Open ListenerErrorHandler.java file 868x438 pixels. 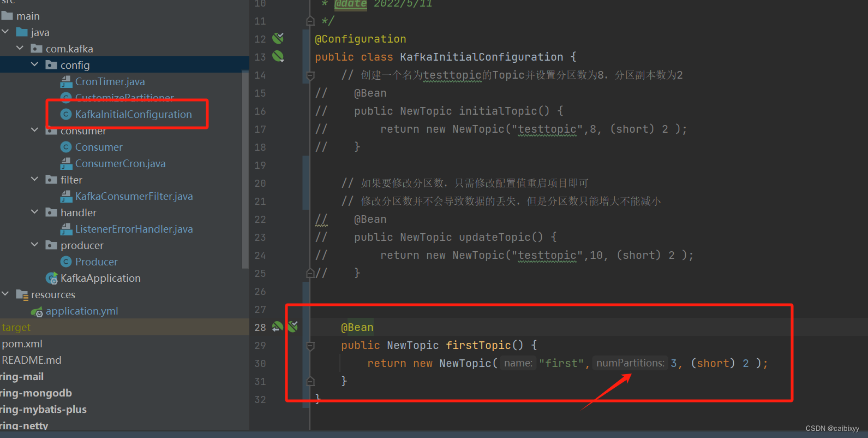[x=134, y=229]
